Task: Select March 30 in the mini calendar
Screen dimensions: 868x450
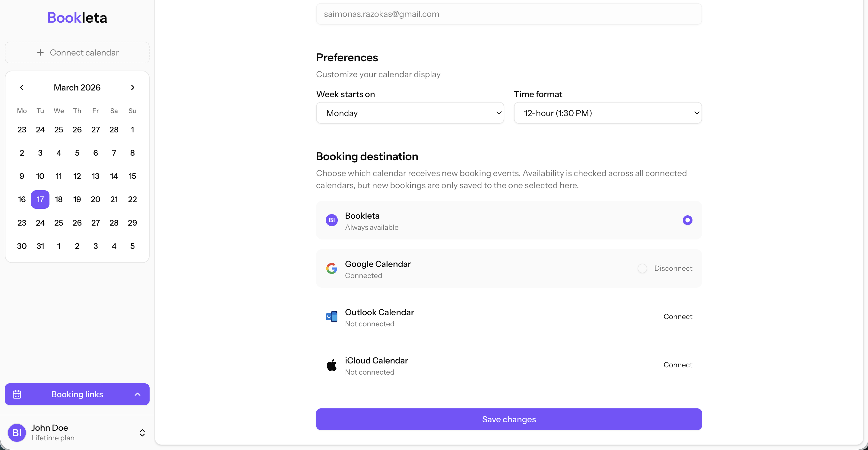Action: [22, 246]
